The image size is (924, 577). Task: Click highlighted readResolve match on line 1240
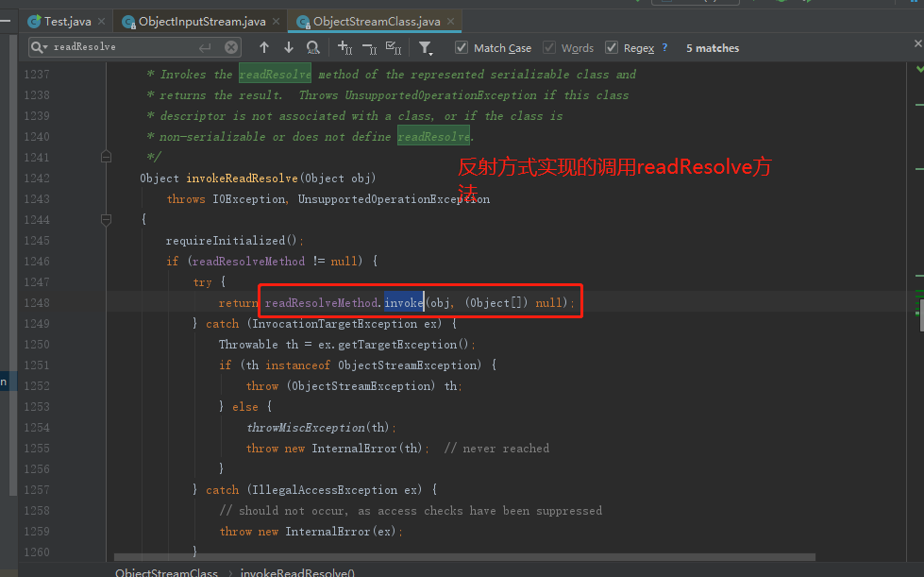coord(434,137)
